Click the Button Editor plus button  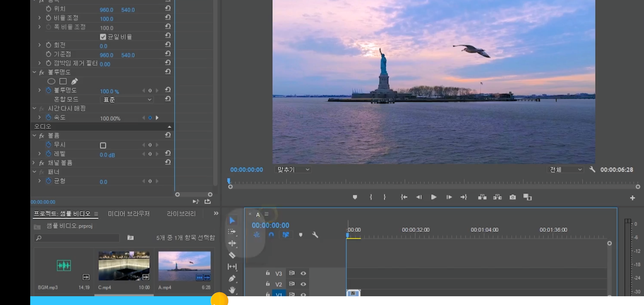[x=632, y=198]
